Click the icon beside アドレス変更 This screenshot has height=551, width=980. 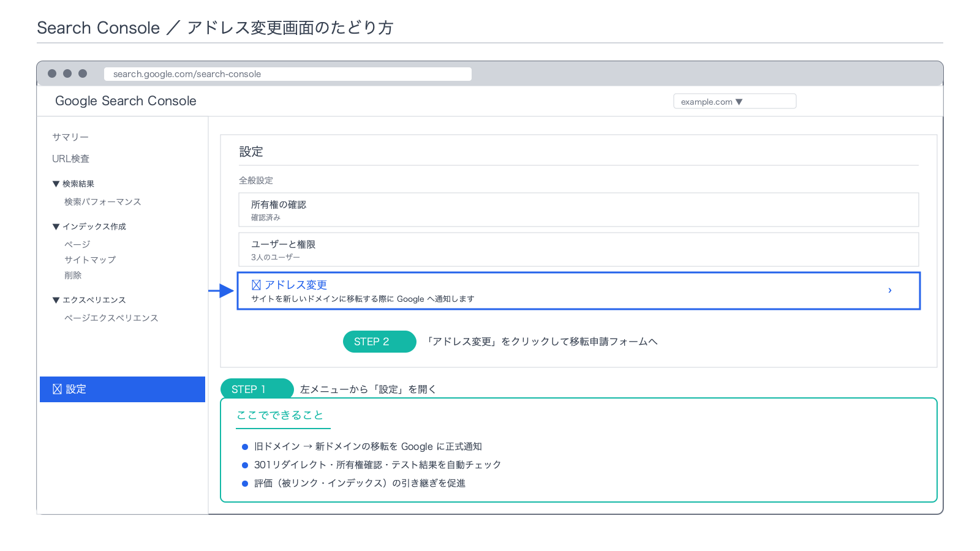point(256,285)
